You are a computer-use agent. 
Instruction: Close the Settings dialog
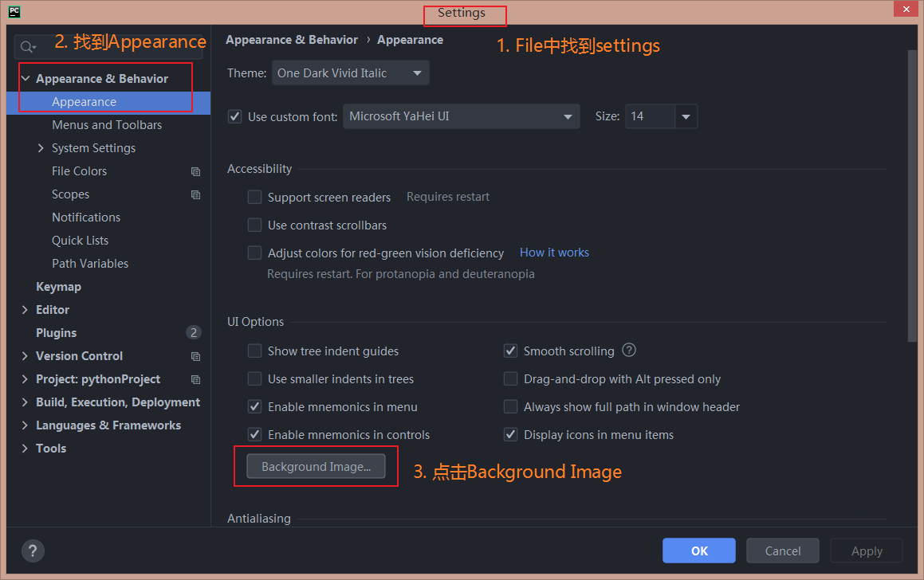coord(906,9)
